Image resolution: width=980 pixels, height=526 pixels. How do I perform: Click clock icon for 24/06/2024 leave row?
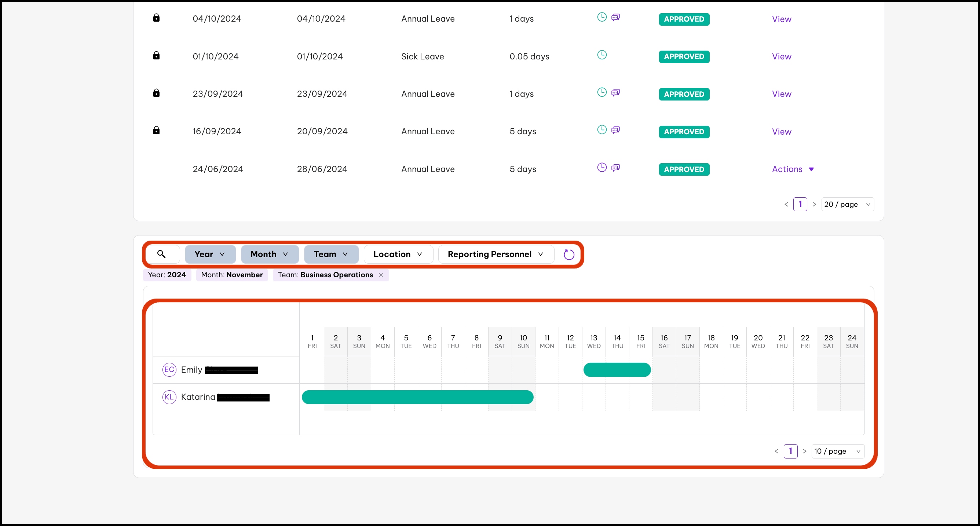tap(602, 168)
